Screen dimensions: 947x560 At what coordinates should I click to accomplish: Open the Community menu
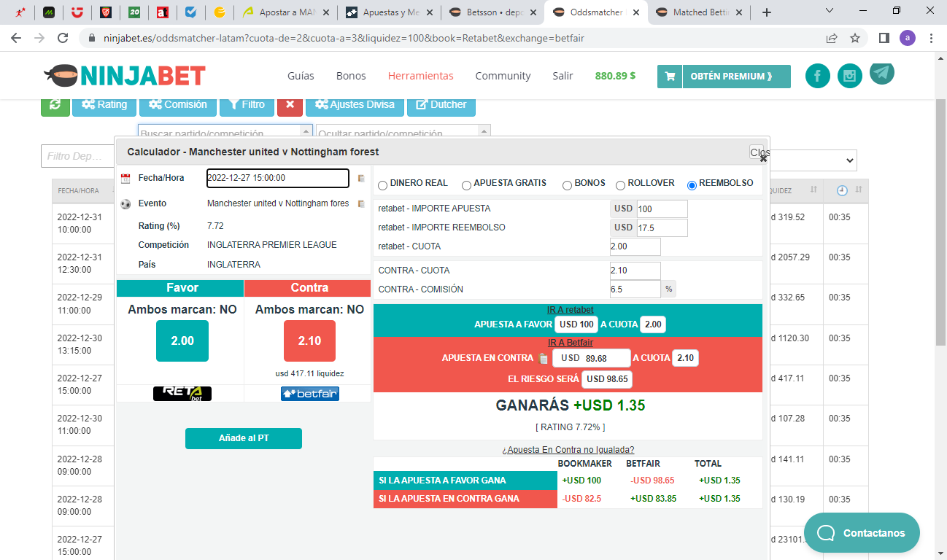(503, 76)
